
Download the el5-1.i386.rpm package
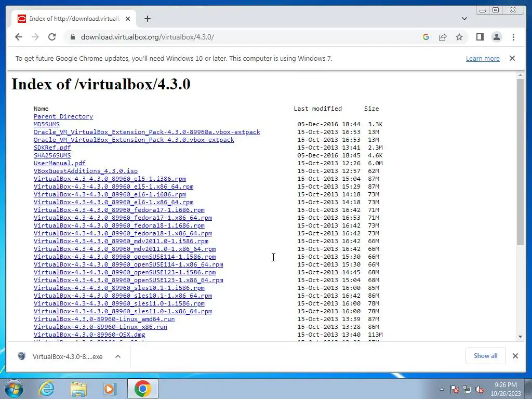(x=110, y=179)
